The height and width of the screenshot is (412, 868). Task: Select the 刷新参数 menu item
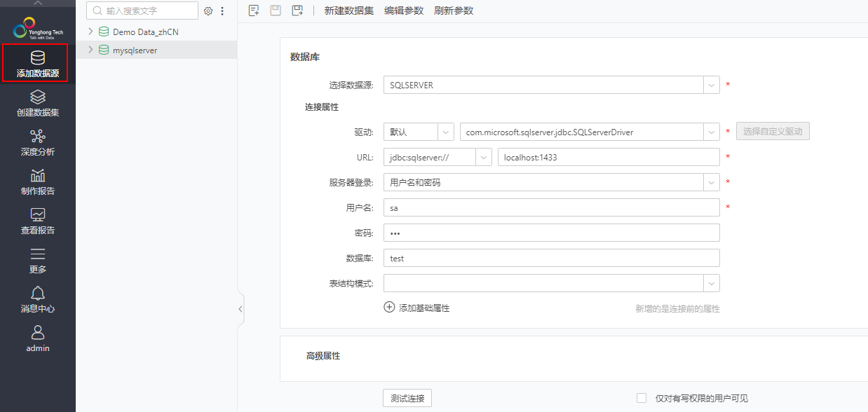click(453, 11)
